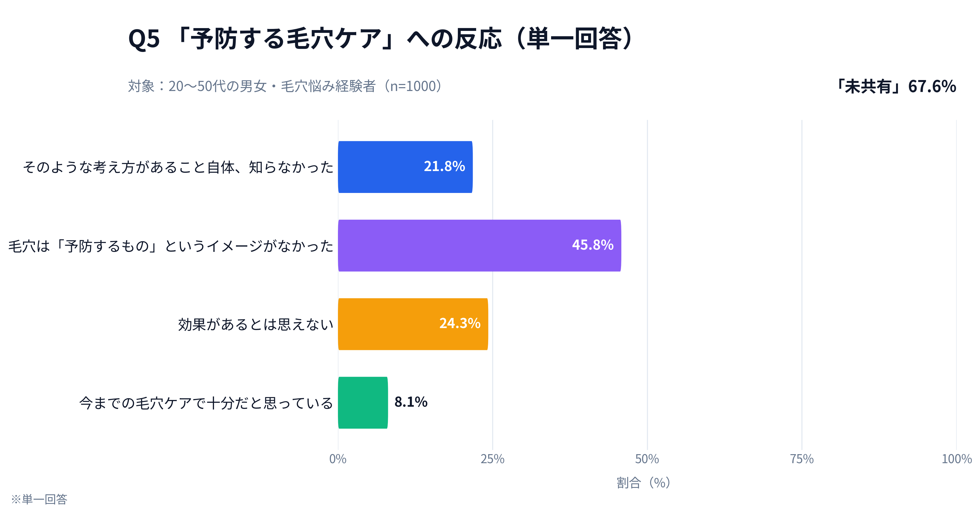980x514 pixels.
Task: Click the 75% axis tick label
Action: (802, 459)
